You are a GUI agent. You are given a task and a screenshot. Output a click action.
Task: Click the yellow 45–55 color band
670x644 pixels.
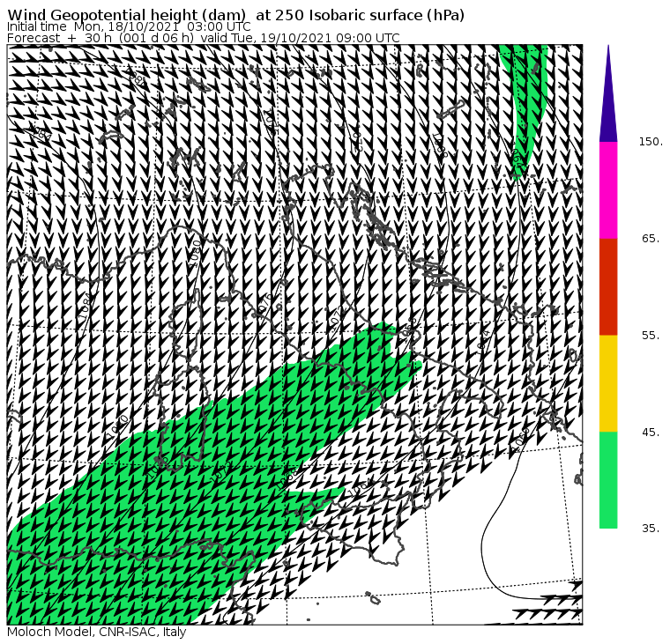[608, 383]
